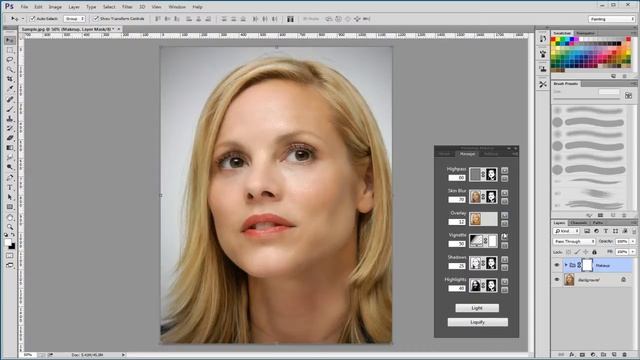Select the Dodge tool
This screenshot has height=360, width=640.
click(10, 167)
